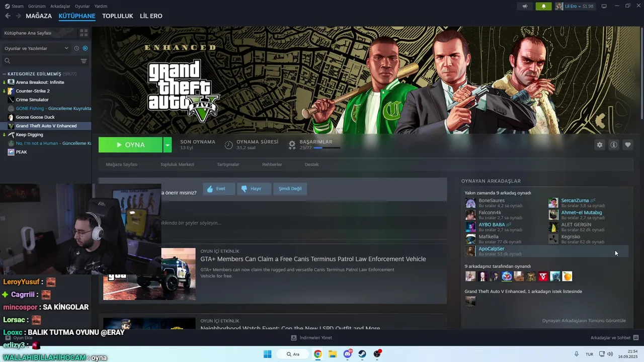Open İndirmeleri Yönet downloads
644x362 pixels.
312,338
